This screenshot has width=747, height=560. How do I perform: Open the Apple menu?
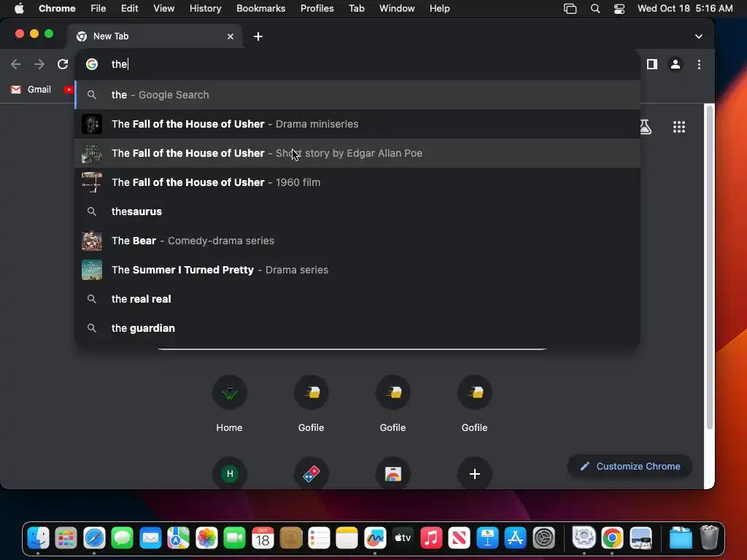pyautogui.click(x=18, y=9)
